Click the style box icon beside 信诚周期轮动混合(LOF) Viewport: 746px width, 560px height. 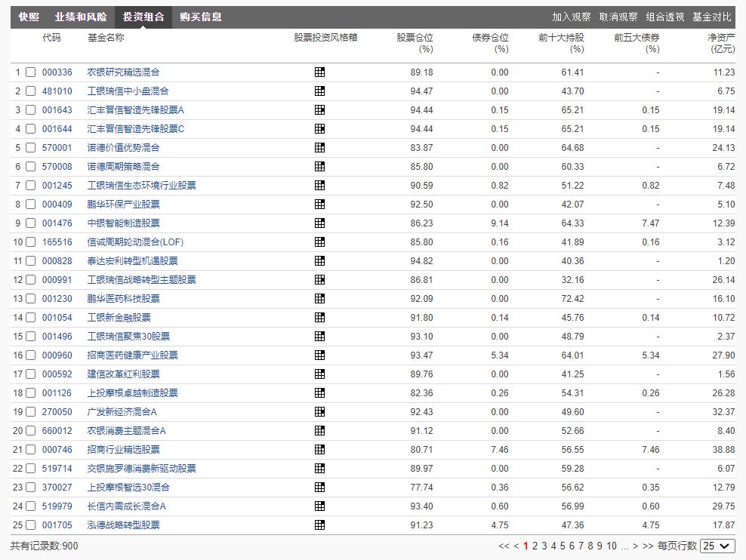(320, 242)
